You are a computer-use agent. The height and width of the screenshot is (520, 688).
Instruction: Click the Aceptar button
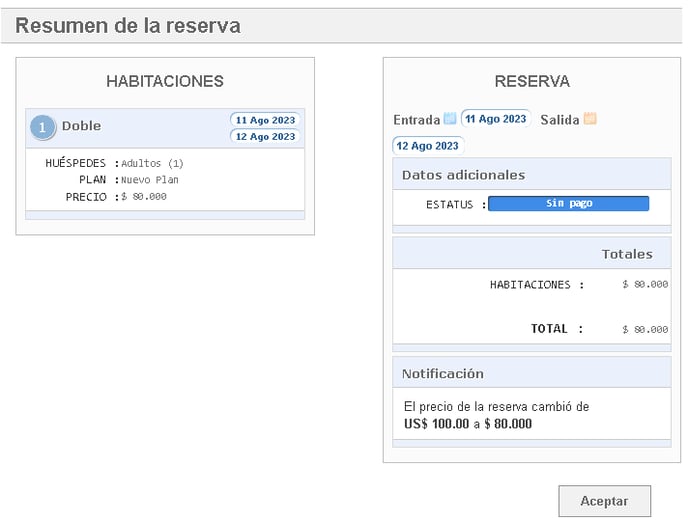604,501
